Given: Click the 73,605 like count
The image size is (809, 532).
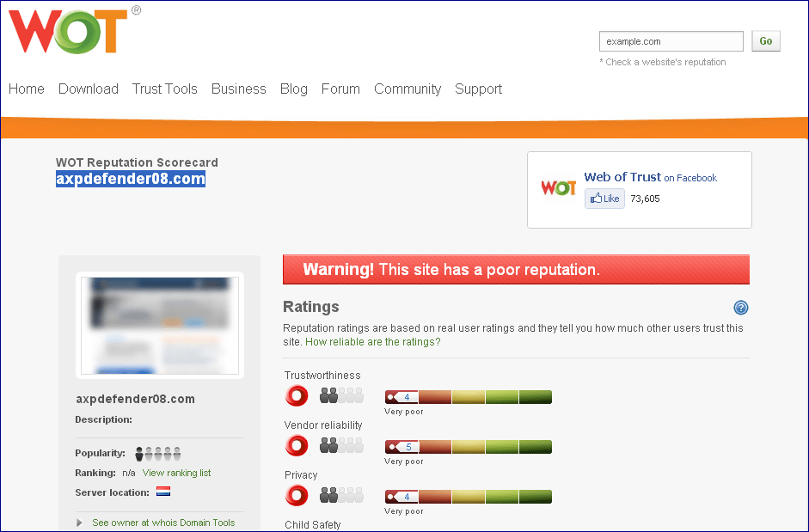Looking at the screenshot, I should click(645, 199).
